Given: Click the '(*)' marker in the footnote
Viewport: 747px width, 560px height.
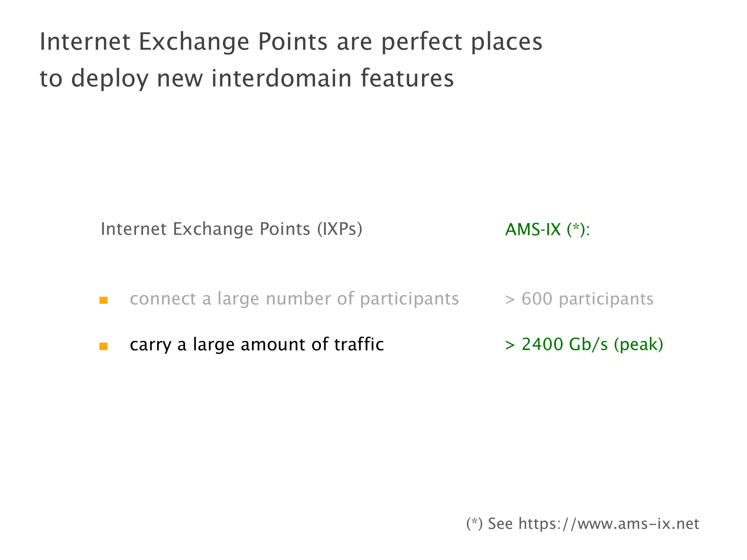Looking at the screenshot, I should (x=474, y=524).
